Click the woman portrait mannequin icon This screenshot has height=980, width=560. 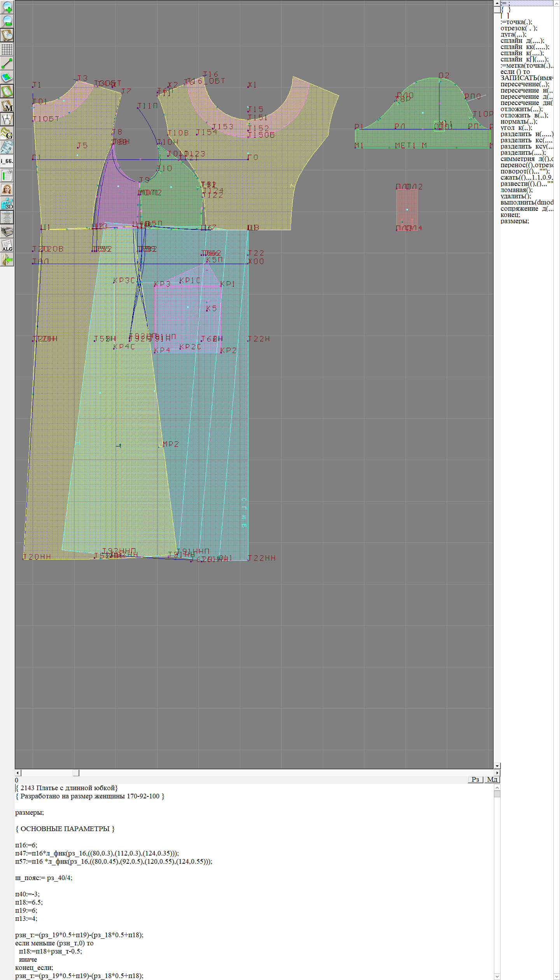[x=7, y=189]
